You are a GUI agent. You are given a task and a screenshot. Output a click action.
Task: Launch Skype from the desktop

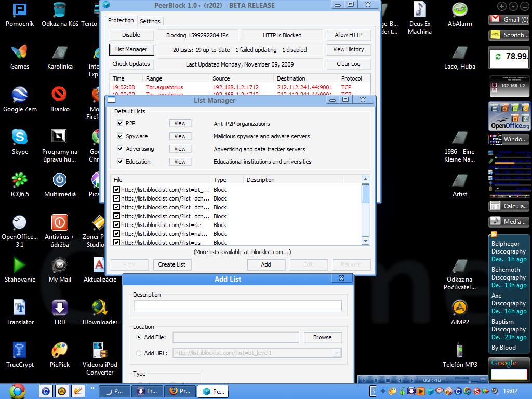(19, 142)
